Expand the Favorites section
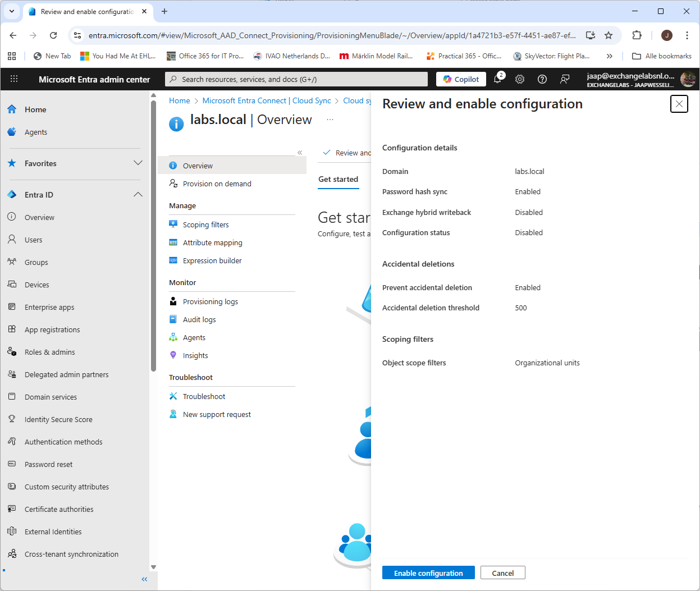 coord(138,163)
